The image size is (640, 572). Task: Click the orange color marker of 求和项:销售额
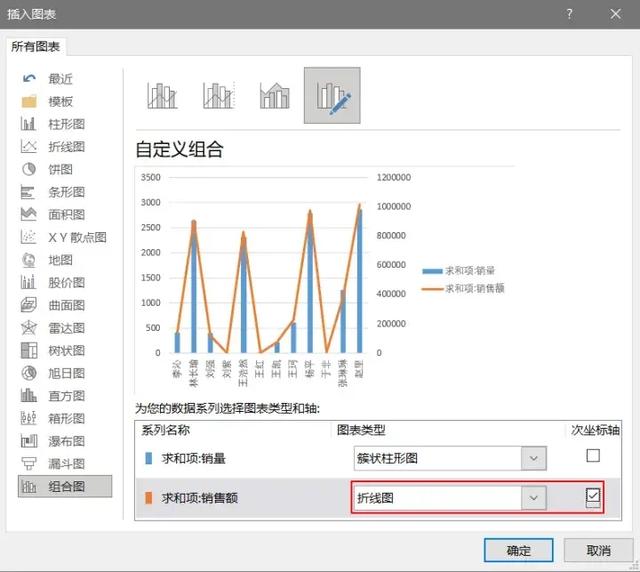point(149,498)
